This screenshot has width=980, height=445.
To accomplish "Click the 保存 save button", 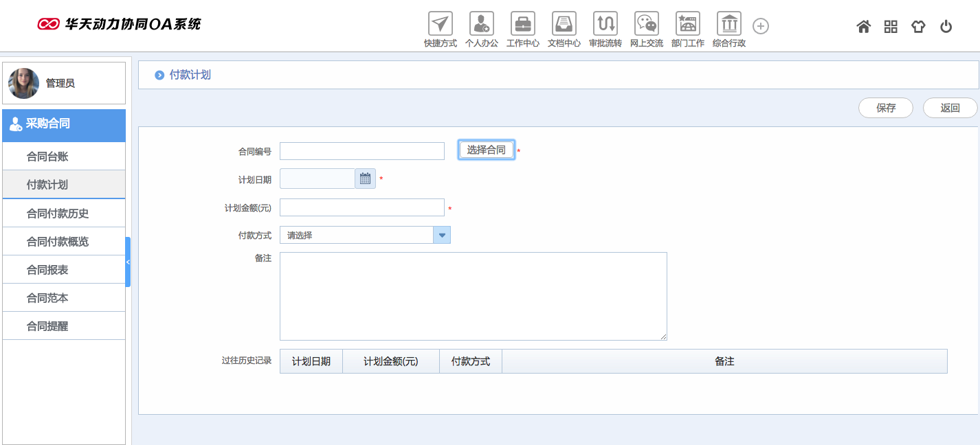I will pyautogui.click(x=885, y=108).
